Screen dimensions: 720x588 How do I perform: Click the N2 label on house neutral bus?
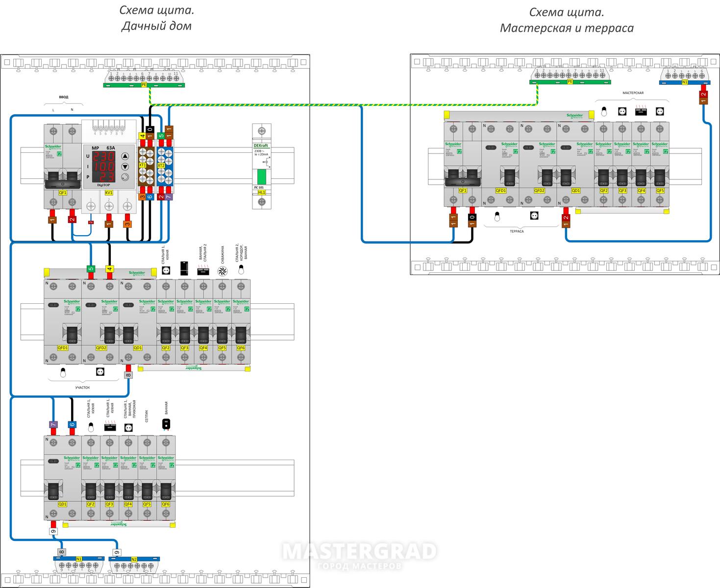pyautogui.click(x=134, y=559)
